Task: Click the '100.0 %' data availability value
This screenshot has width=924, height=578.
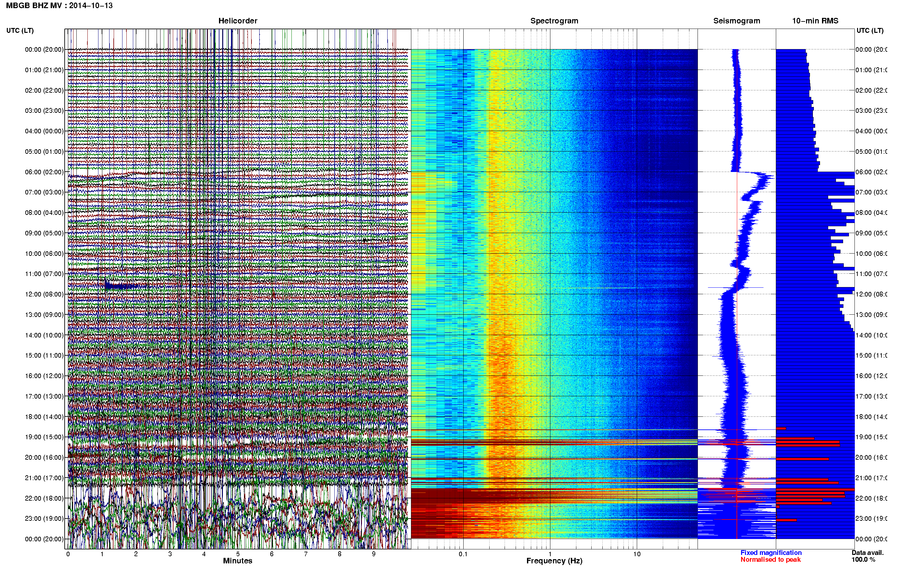Action: pyautogui.click(x=863, y=560)
